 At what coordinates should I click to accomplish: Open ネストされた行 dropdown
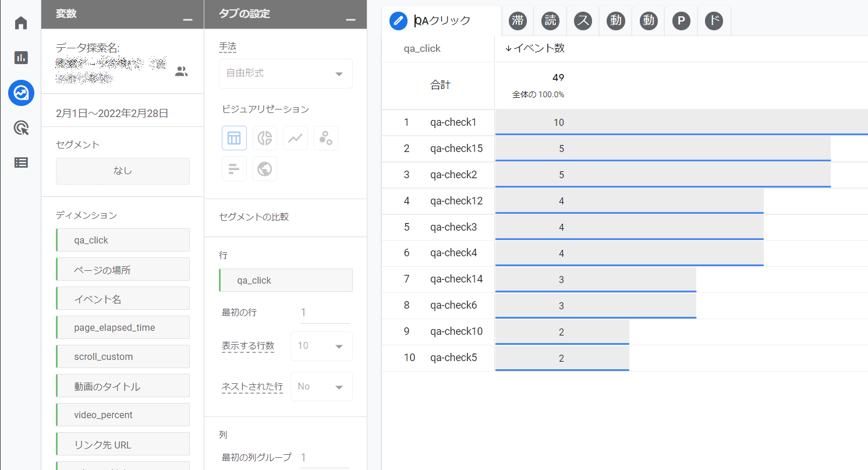tap(321, 387)
